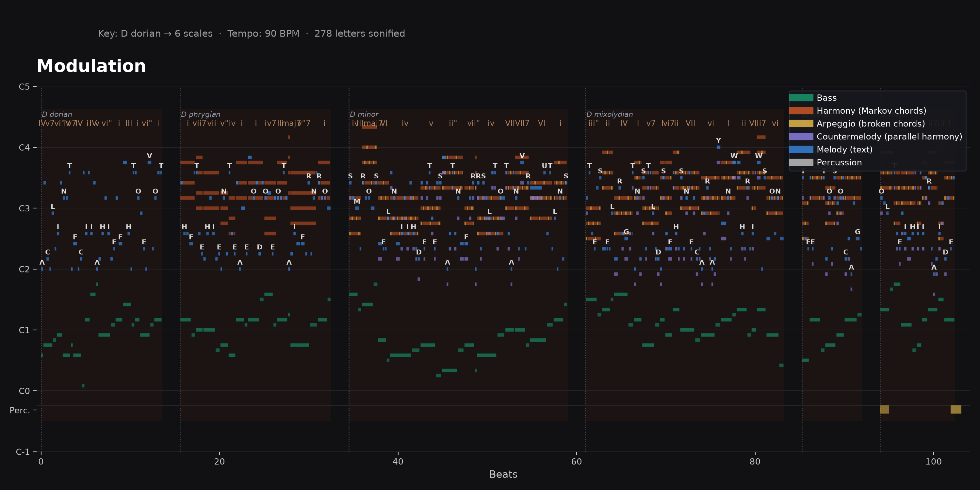This screenshot has width=980, height=490.
Task: Click the C3 pitch axis label
Action: click(x=24, y=208)
